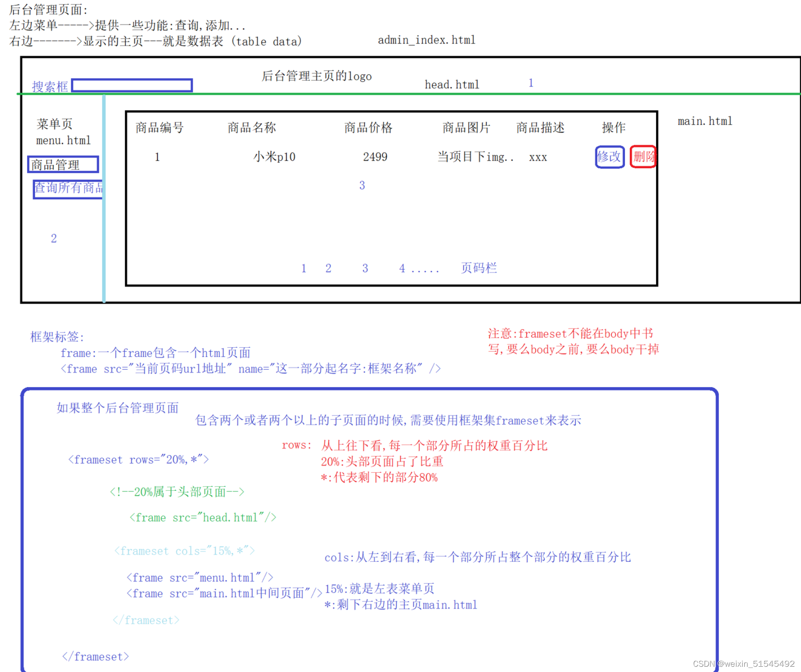Click the frame src="head.html" code line
Screen dimensions: 801x672
tap(203, 517)
